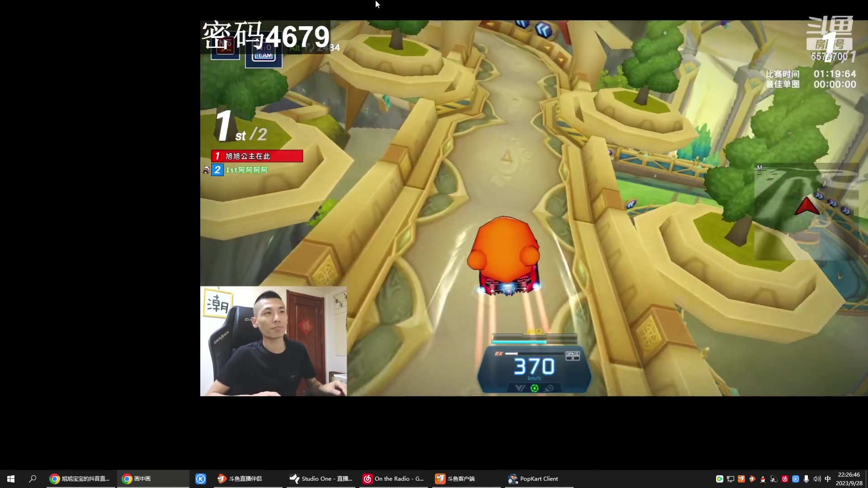Screen dimensions: 868x488
Task: Click the square orange Douyu tray icon
Action: tap(741, 479)
